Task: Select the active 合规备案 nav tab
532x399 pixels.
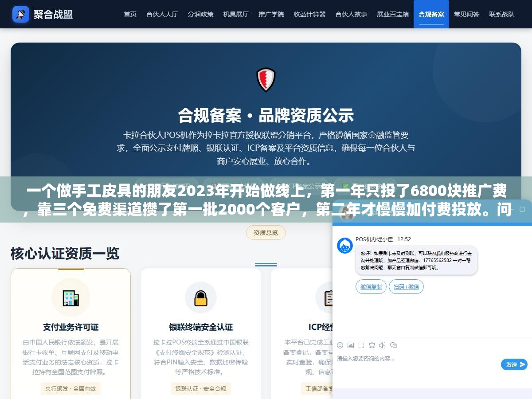Action: [x=431, y=14]
